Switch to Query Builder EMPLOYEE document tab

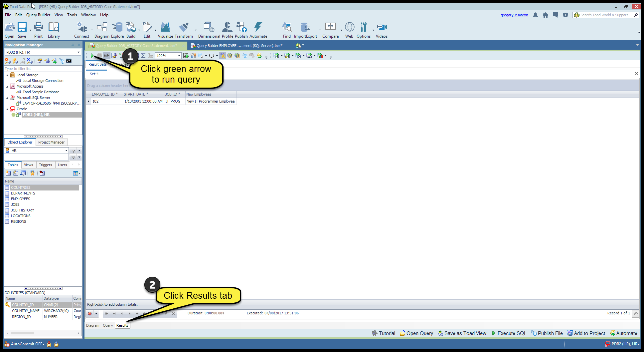tap(239, 46)
